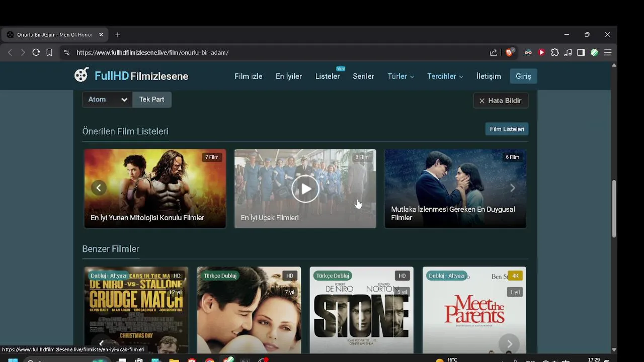Open Brave Shields lion icon
Screen dimensions: 644x362
[509, 52]
